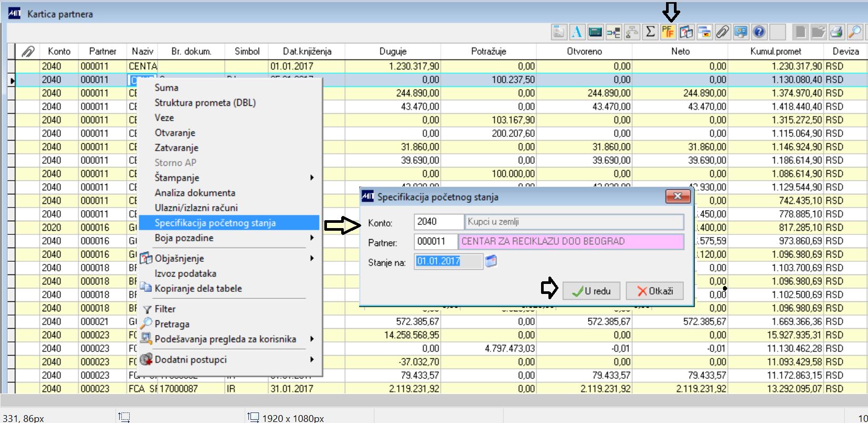Sort by the Konto column header

tap(59, 52)
